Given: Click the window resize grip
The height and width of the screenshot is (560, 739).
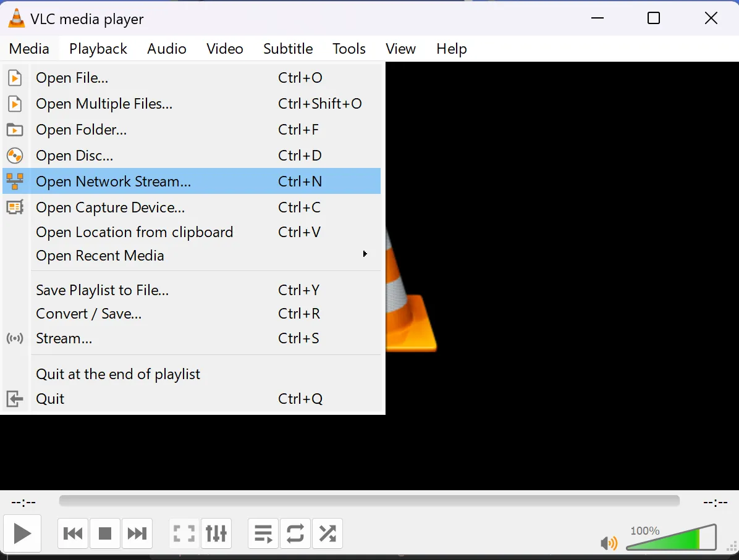Looking at the screenshot, I should coord(732,548).
